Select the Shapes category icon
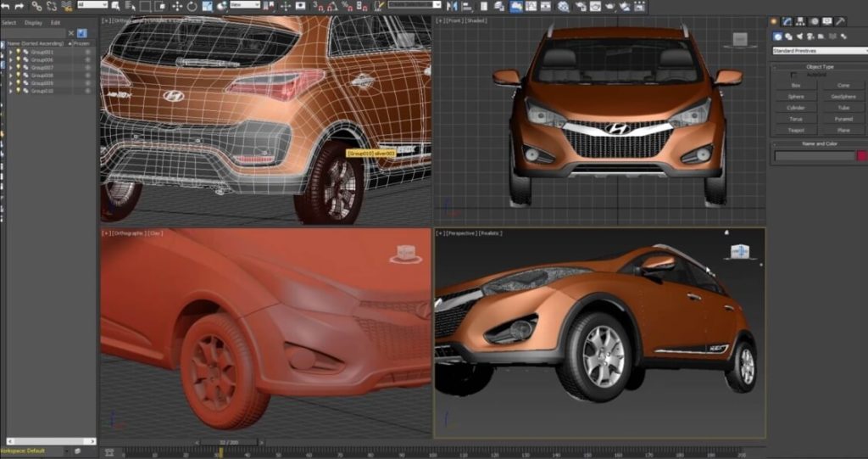 pos(789,36)
